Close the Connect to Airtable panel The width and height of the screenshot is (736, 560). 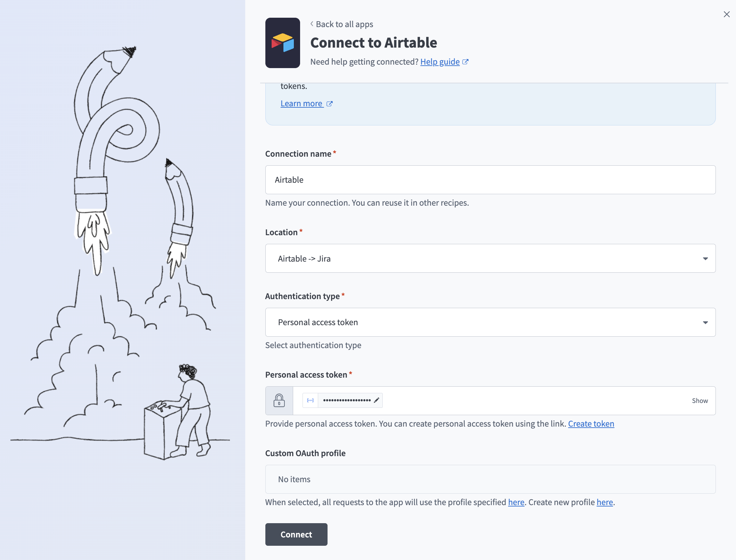pyautogui.click(x=727, y=14)
